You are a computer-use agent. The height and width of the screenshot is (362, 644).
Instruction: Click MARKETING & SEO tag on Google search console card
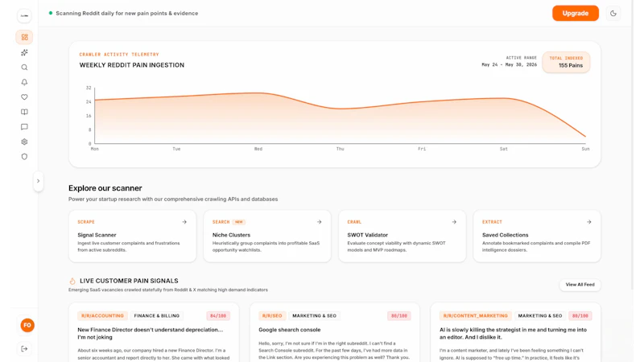(314, 315)
